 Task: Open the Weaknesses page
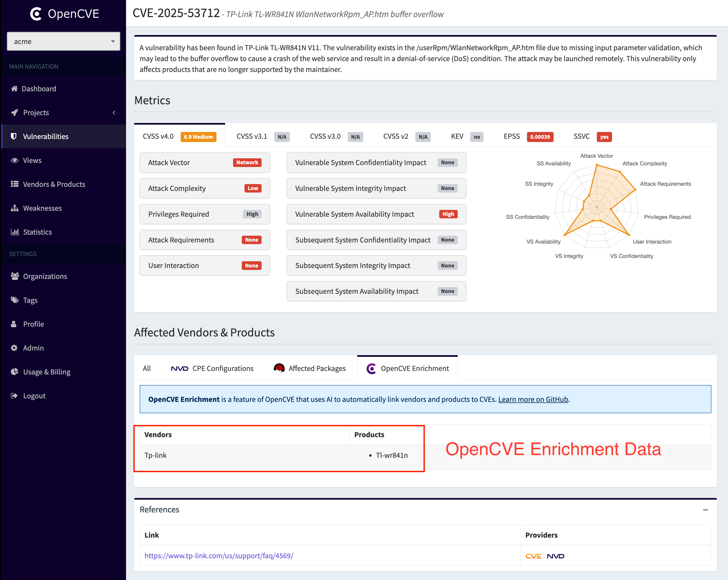(63, 208)
